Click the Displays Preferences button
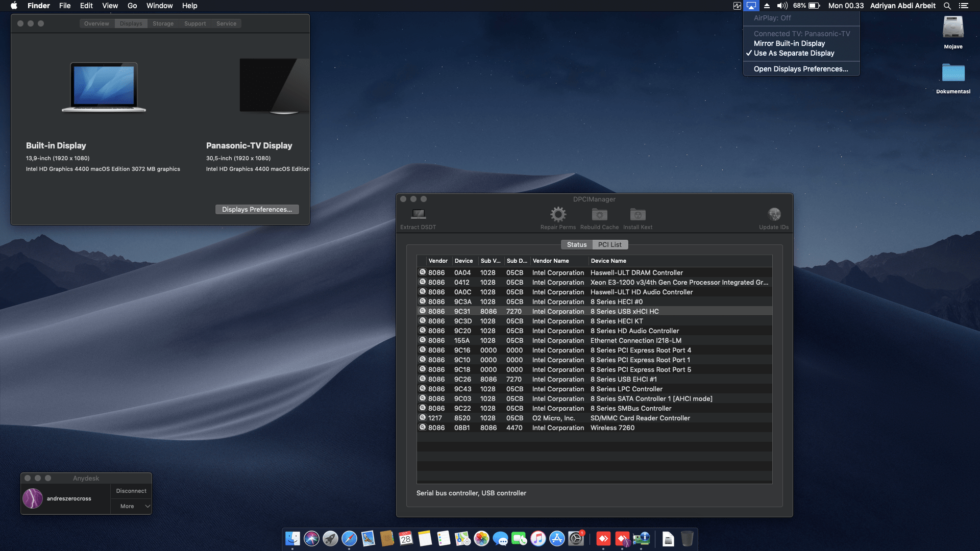This screenshot has width=980, height=551. [x=257, y=210]
